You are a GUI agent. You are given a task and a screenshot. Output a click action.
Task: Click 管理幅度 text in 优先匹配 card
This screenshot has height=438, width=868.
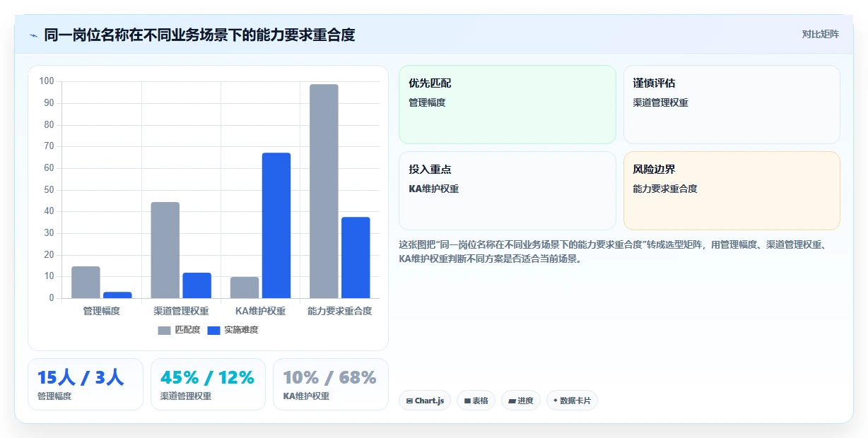[x=427, y=102]
